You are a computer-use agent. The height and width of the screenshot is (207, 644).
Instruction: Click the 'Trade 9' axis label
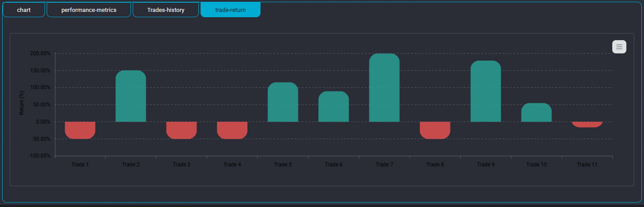486,165
